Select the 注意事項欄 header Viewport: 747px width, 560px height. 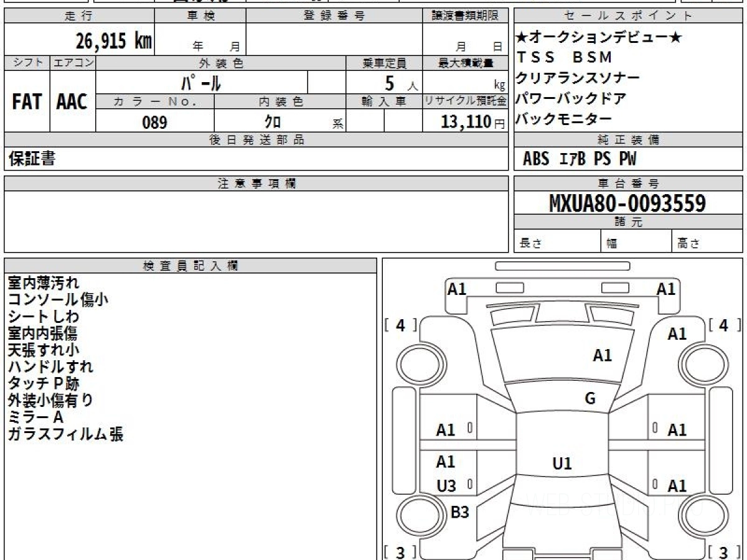[256, 184]
